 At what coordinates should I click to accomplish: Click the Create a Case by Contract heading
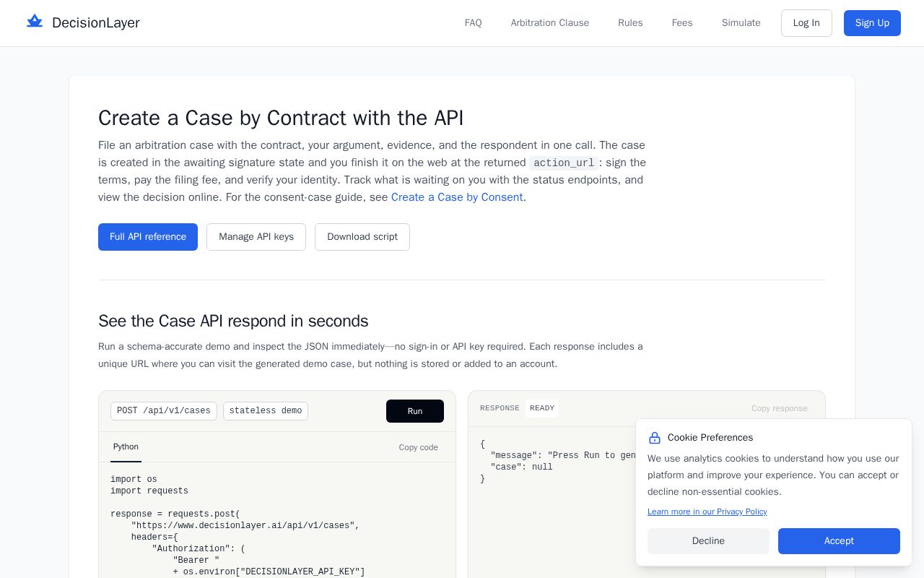tap(281, 118)
